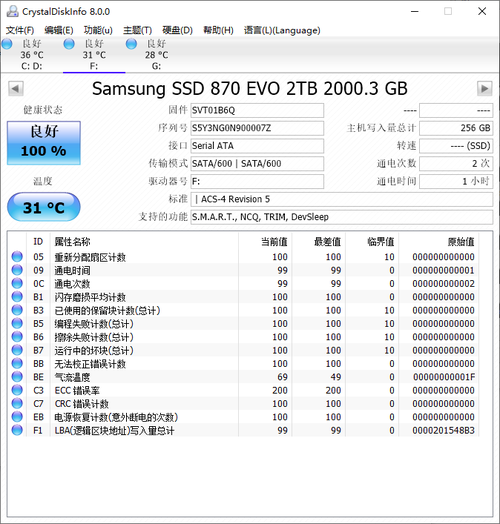Click the status orb for attribute B6
Screen dimensions: 500x524
[x=17, y=337]
